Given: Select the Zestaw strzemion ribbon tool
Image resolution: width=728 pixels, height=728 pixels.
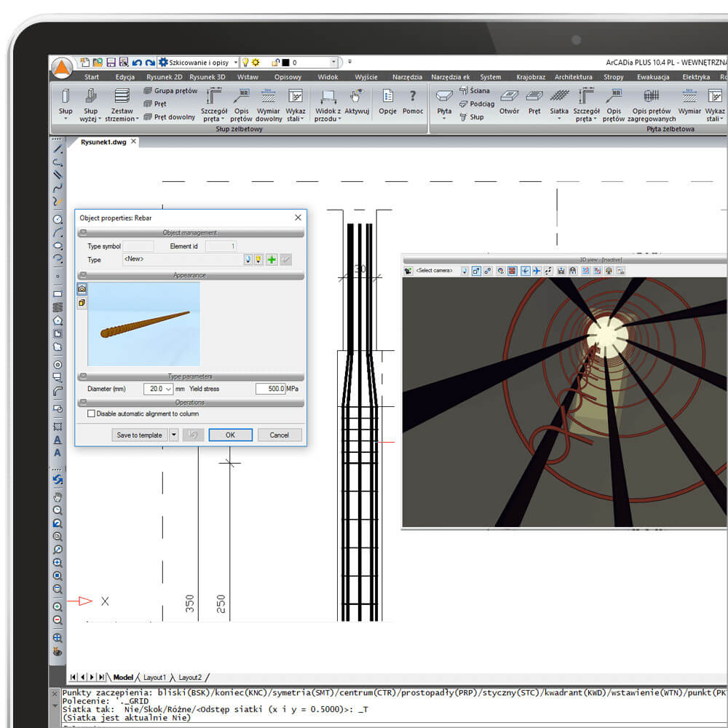Looking at the screenshot, I should pyautogui.click(x=122, y=105).
